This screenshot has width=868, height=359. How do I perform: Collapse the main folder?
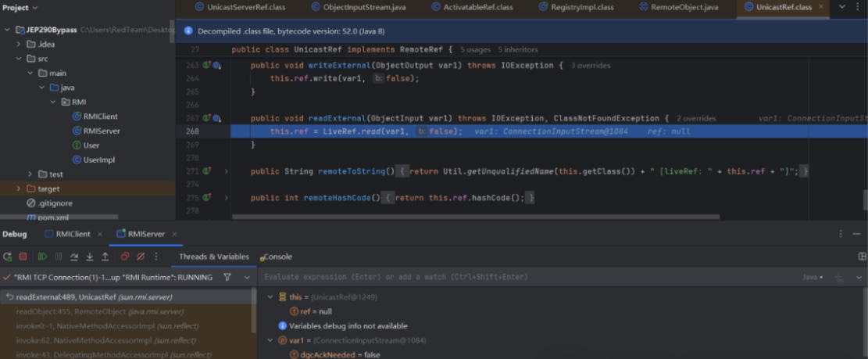click(x=30, y=74)
